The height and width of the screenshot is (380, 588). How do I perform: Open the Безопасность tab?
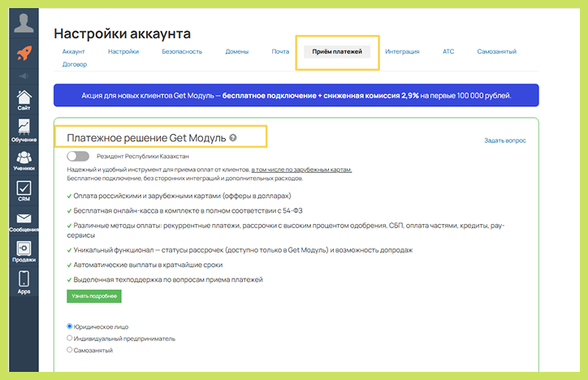(x=182, y=51)
